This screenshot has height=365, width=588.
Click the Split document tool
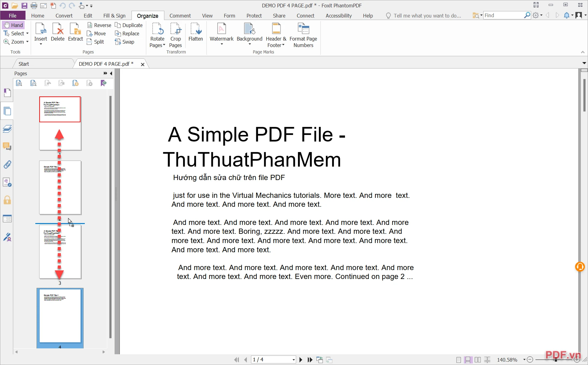point(95,42)
